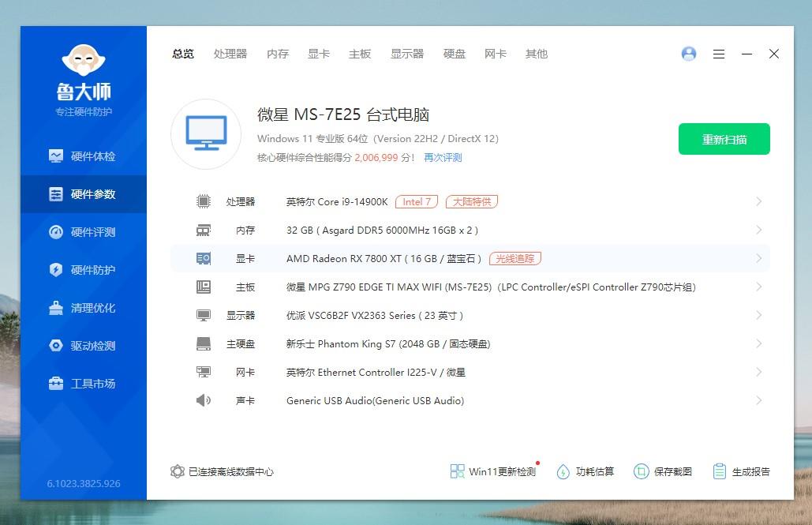Click the 生成报告 clipboard icon

pyautogui.click(x=720, y=471)
